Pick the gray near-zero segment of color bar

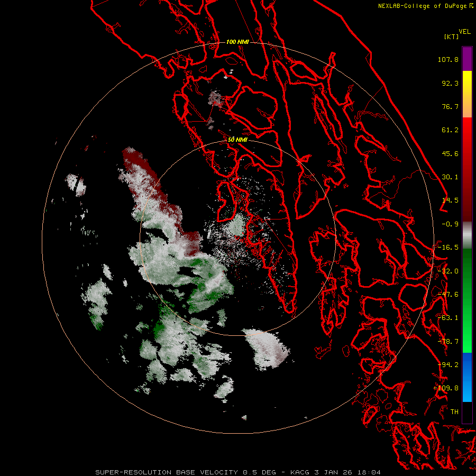point(467,235)
